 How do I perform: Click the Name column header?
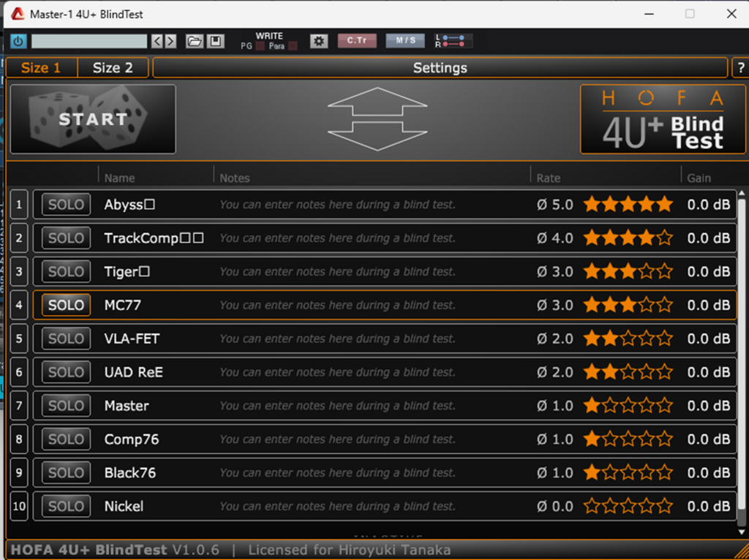coord(119,178)
